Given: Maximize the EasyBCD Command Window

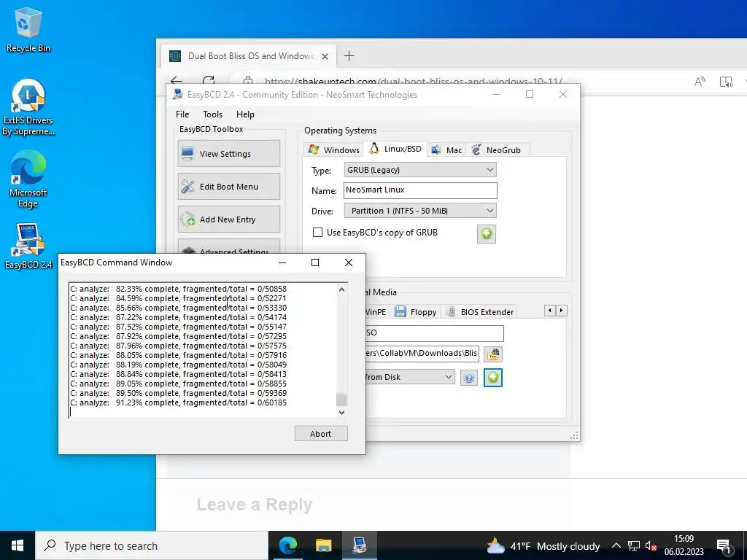Looking at the screenshot, I should click(x=315, y=262).
